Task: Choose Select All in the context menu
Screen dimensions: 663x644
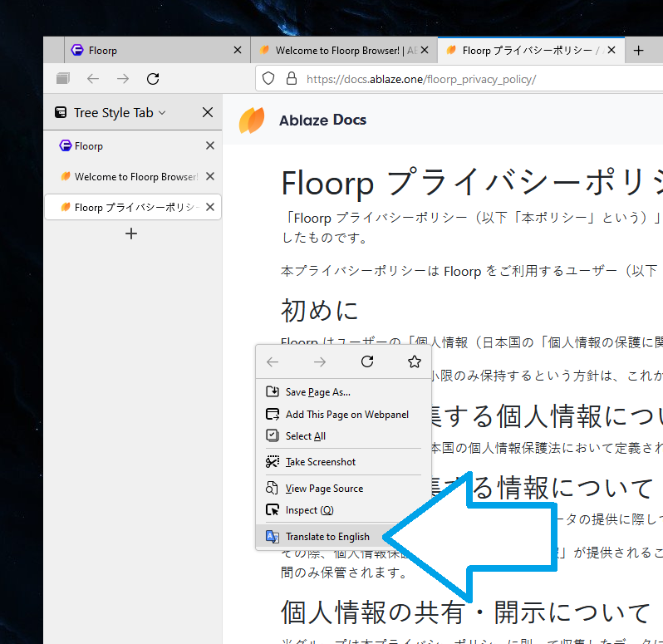Action: pos(343,436)
